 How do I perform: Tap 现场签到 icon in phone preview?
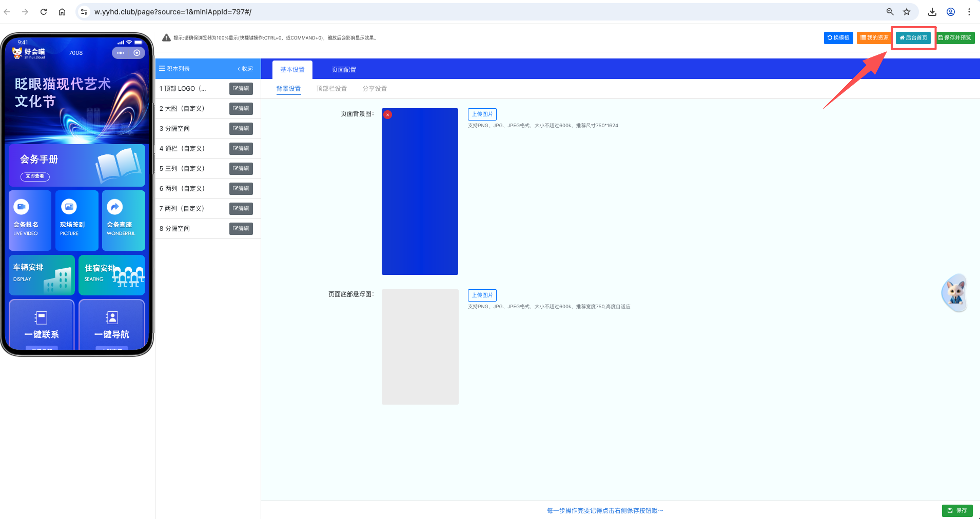point(69,207)
